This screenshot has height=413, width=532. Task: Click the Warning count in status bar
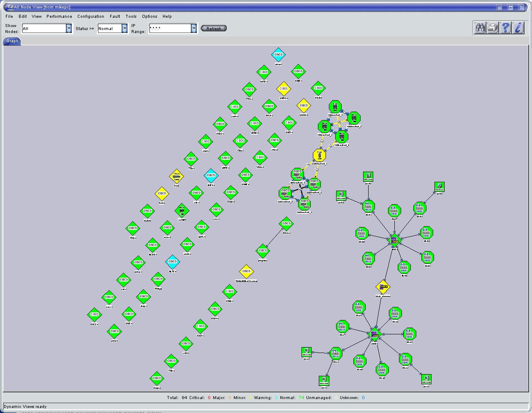(x=264, y=397)
